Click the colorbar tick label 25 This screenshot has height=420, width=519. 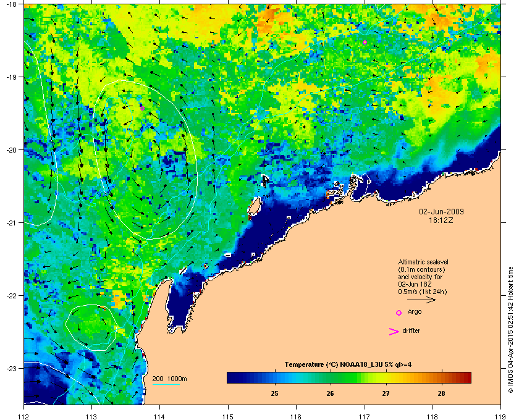274,394
